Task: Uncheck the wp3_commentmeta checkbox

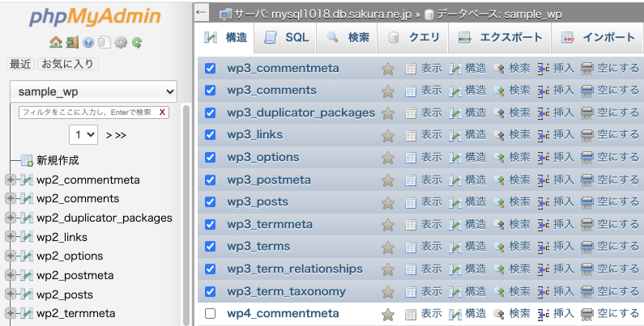Action: (x=210, y=68)
